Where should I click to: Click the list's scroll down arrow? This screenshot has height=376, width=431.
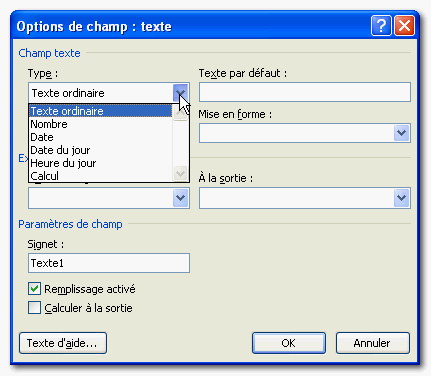tap(181, 173)
